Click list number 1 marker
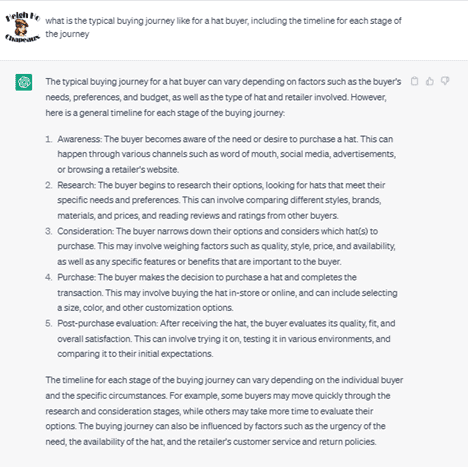This screenshot has width=468, height=467. click(49, 139)
